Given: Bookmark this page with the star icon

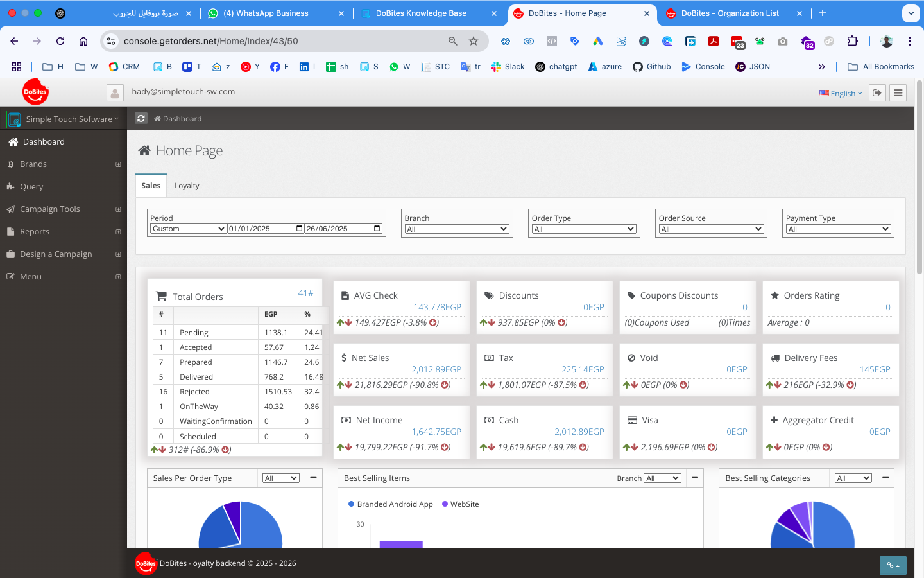Looking at the screenshot, I should pyautogui.click(x=474, y=41).
